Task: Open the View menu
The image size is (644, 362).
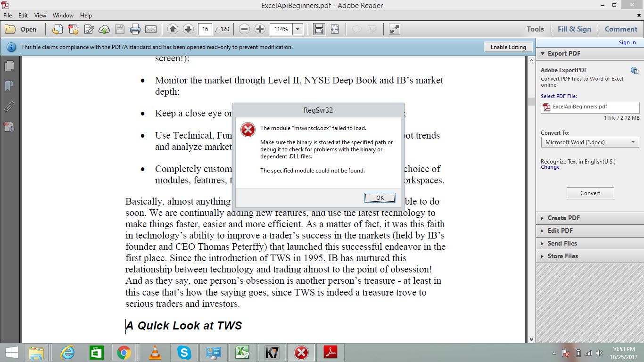Action: click(x=41, y=16)
